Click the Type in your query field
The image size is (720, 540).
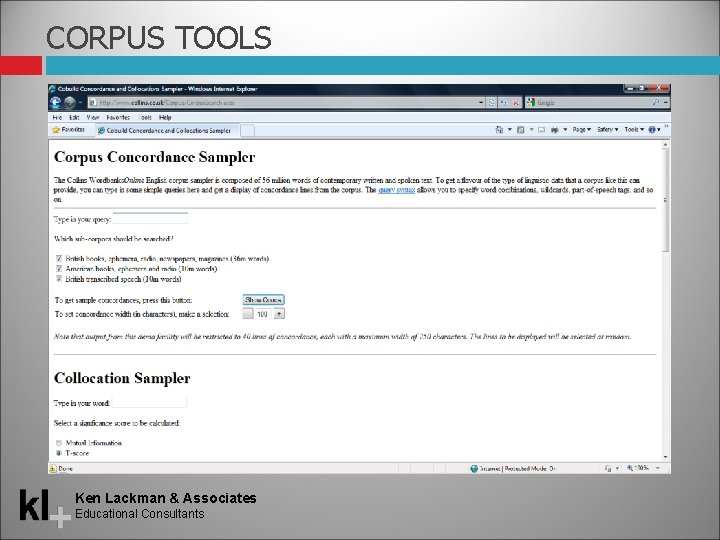[150, 219]
